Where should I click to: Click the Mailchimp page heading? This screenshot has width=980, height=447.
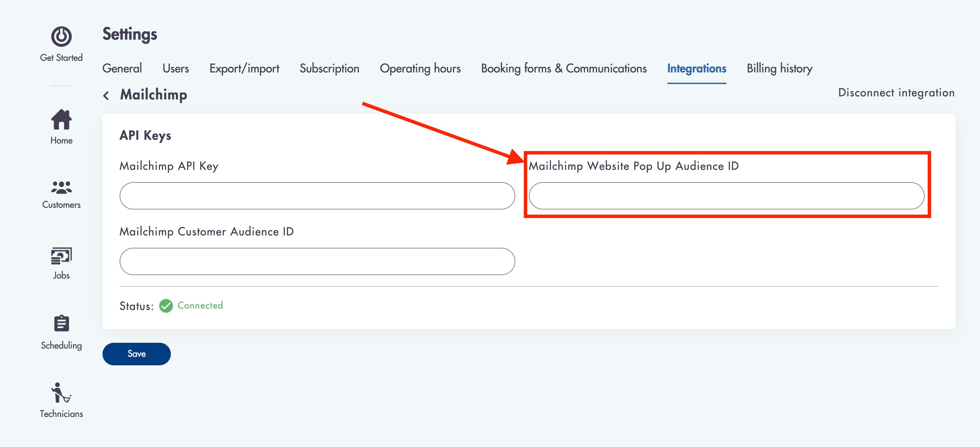(x=154, y=95)
